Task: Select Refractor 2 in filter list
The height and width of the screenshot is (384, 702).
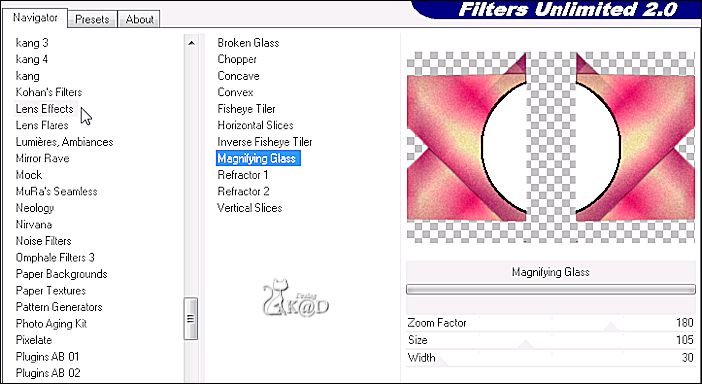Action: [x=243, y=192]
